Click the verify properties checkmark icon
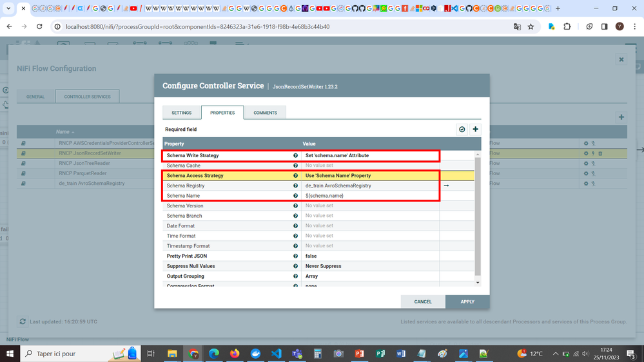Viewport: 644px width, 362px height. [462, 129]
